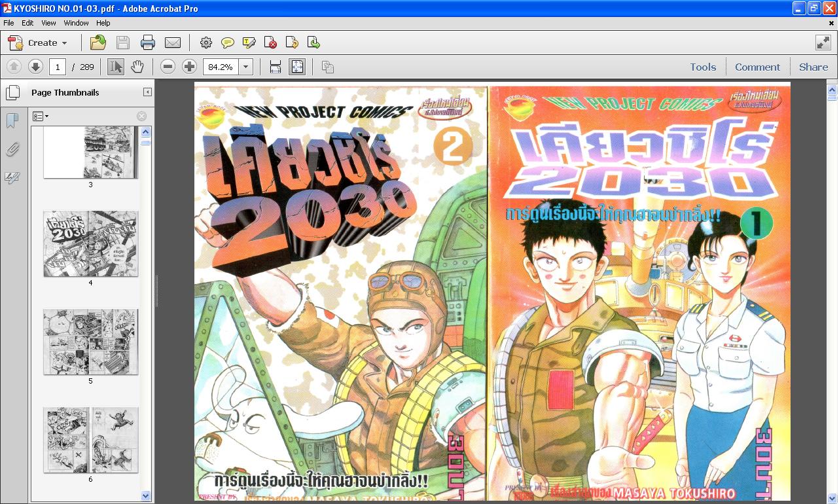This screenshot has width=839, height=504.
Task: Select page 3 thumbnail
Action: pyautogui.click(x=90, y=152)
